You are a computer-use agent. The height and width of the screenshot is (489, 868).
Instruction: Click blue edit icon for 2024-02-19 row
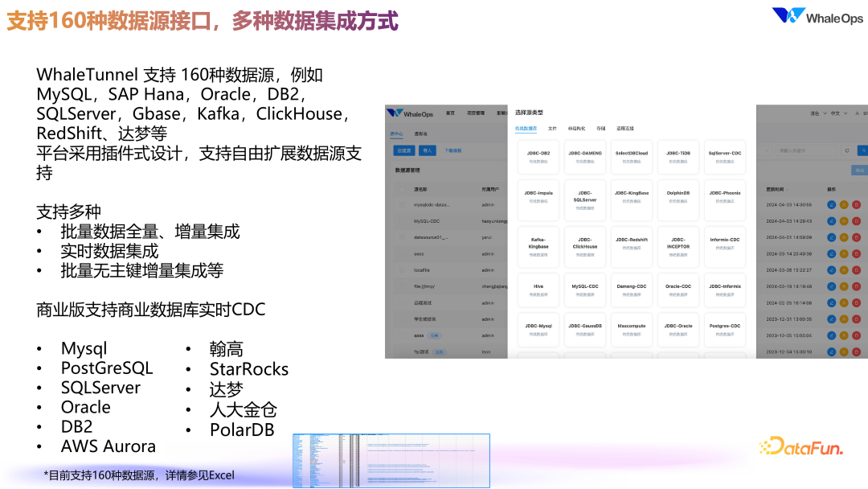832,286
